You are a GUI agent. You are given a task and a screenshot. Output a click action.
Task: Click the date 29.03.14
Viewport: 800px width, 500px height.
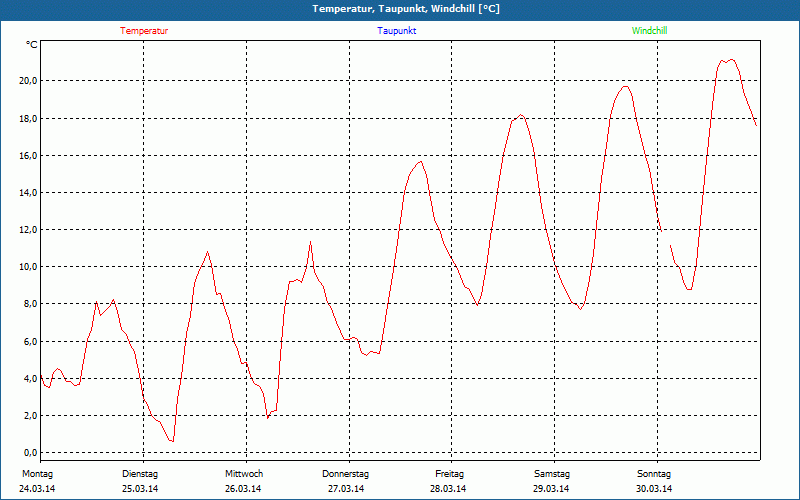point(551,489)
